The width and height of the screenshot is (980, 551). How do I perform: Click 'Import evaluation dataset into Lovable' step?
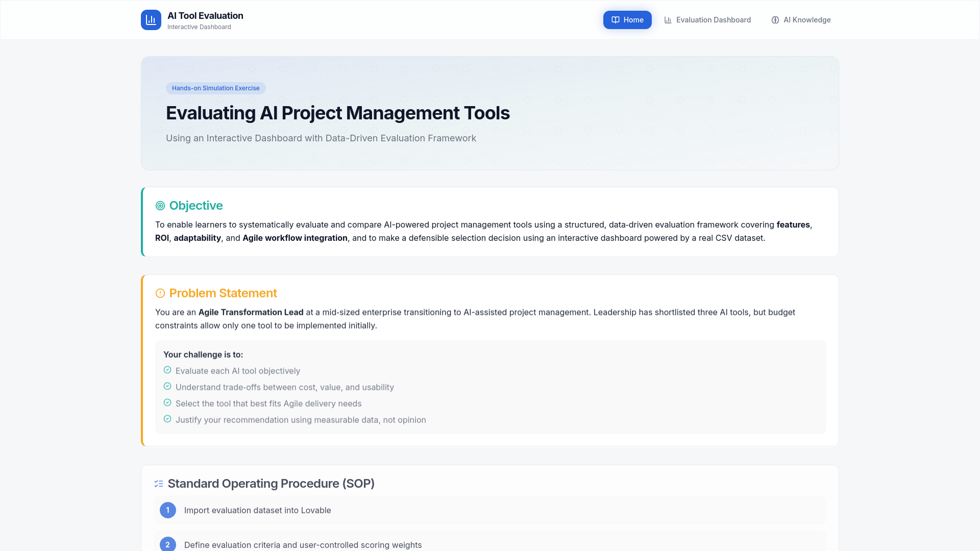[x=258, y=510]
